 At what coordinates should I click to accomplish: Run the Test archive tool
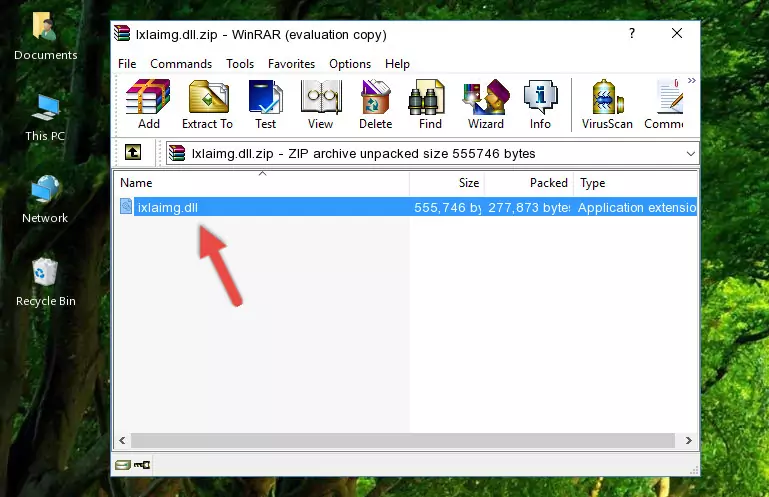click(x=265, y=104)
